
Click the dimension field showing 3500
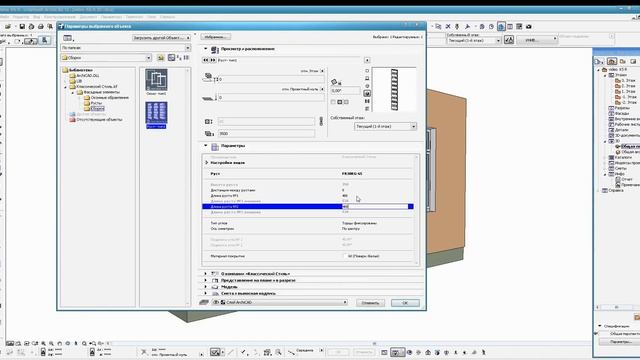click(267, 133)
